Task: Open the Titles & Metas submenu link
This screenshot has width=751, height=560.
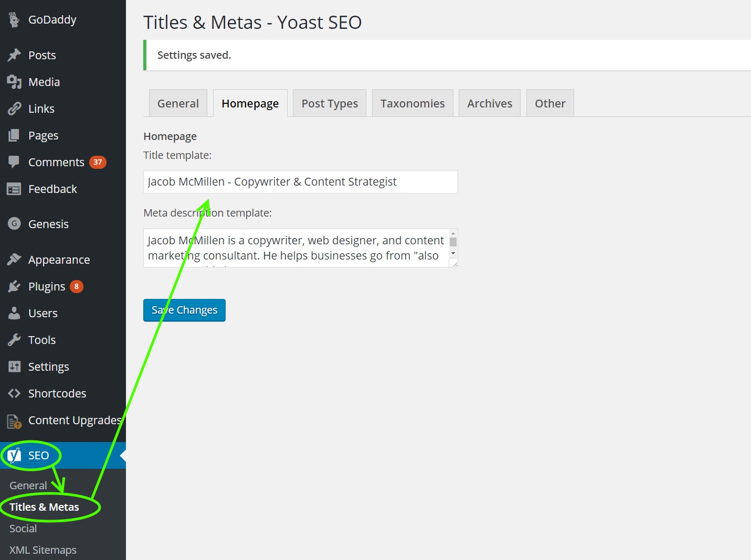Action: click(44, 507)
